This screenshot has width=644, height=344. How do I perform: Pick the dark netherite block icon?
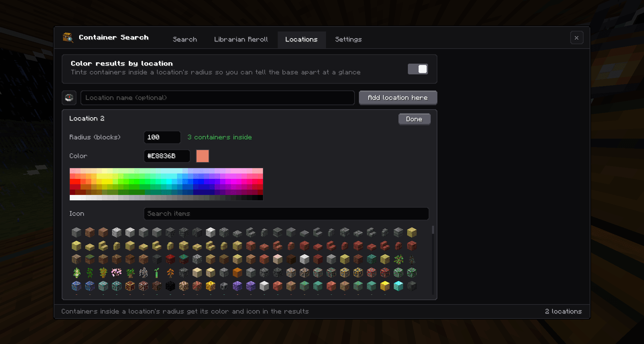[412, 286]
